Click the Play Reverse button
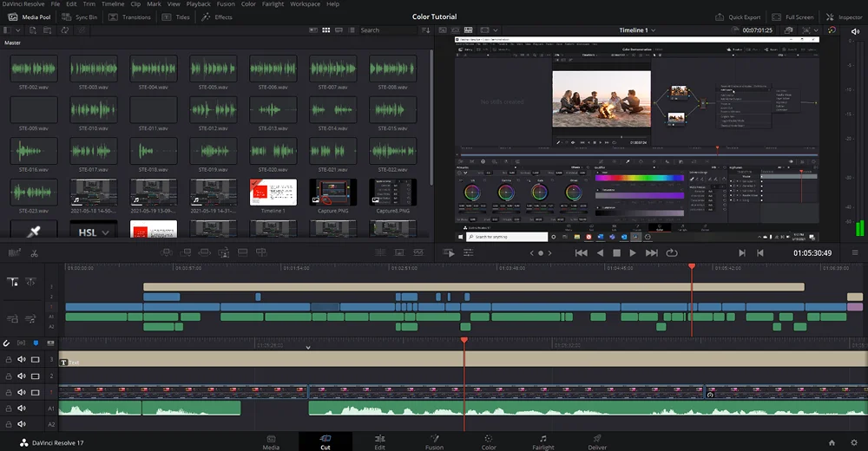The width and height of the screenshot is (868, 451). point(600,253)
